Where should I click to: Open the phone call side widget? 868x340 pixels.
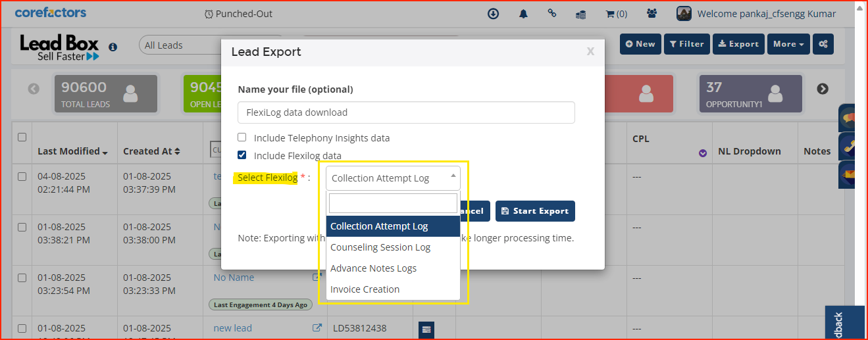[x=847, y=147]
